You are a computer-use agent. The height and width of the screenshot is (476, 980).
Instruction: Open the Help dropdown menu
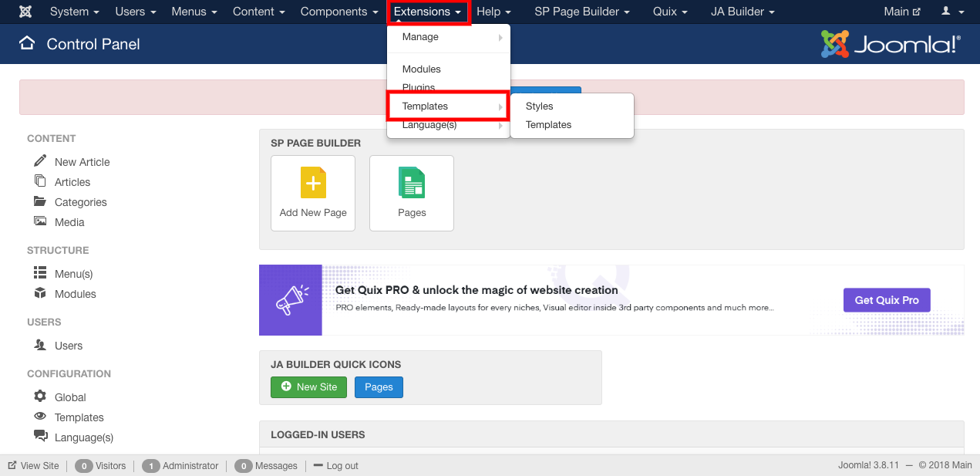[494, 12]
